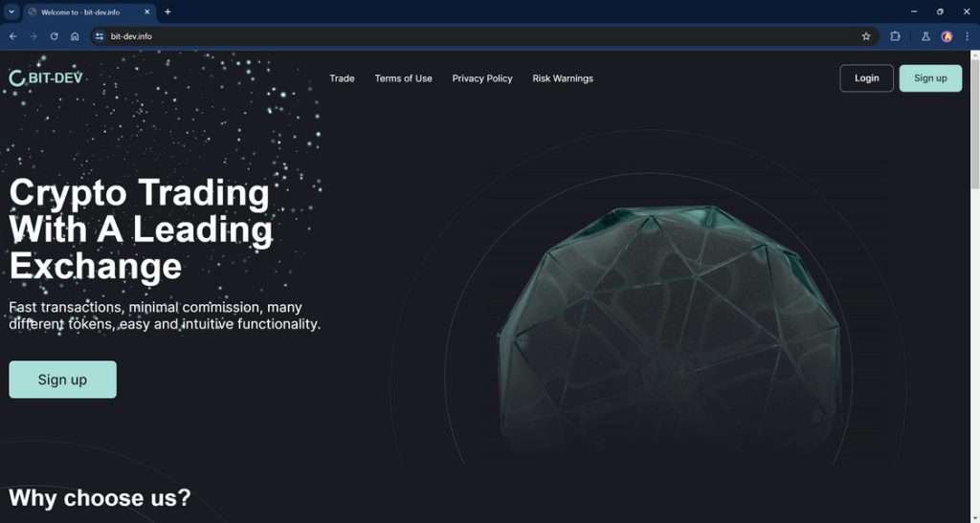Close the bit-dev.info tab
Viewport: 980px width, 523px height.
(x=146, y=11)
